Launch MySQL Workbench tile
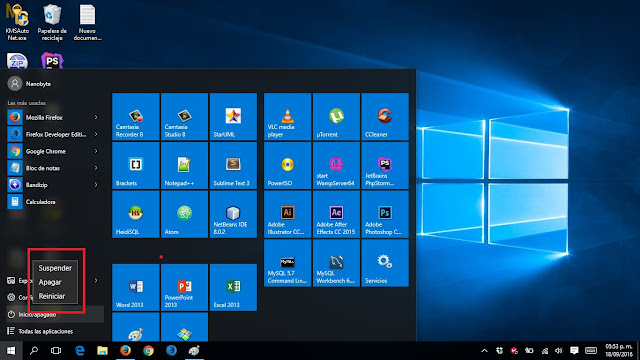Screen dimensions: 640x360 click(x=336, y=263)
